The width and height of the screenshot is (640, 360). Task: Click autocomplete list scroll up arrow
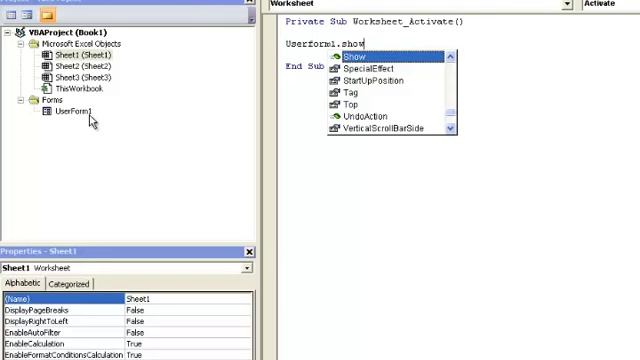450,57
